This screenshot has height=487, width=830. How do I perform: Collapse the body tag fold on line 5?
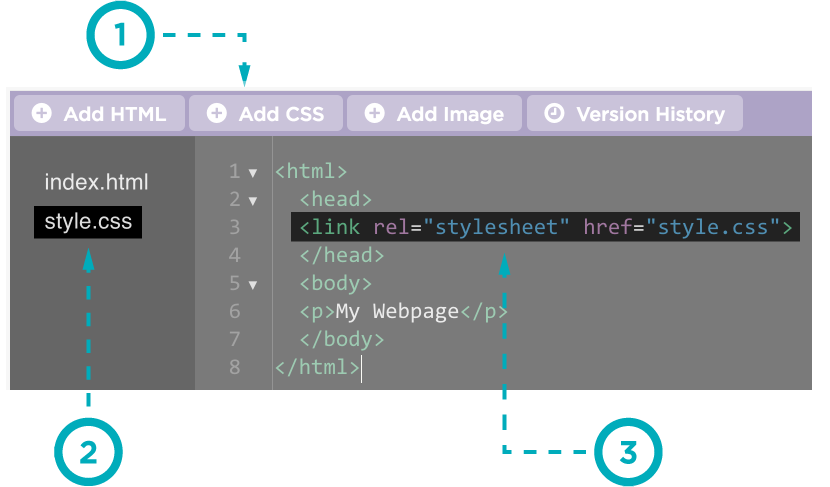point(252,284)
